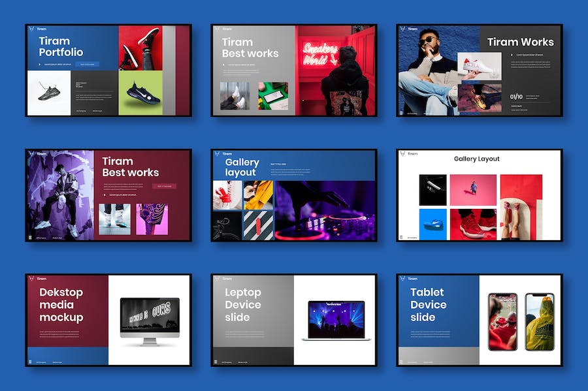Click the white sneaker photo on Tiram Works slide

pos(479,67)
